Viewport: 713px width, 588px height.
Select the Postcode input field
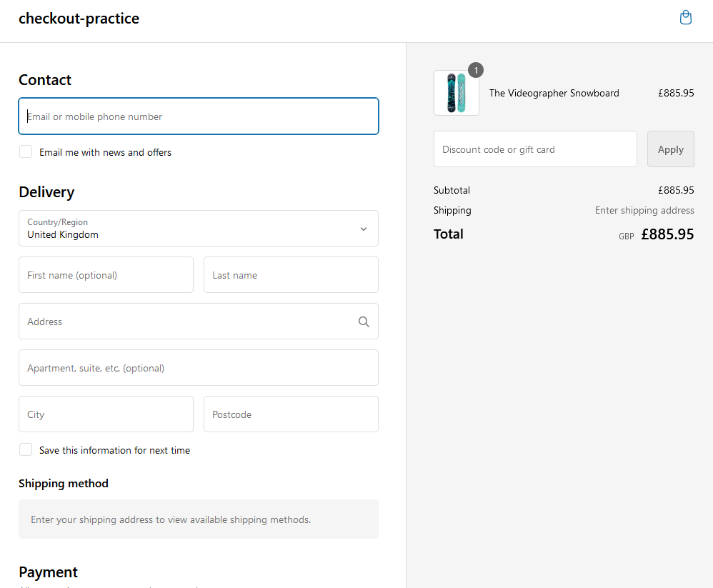coord(291,414)
